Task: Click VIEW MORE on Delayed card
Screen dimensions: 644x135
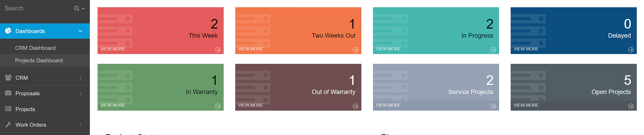Action: pos(526,49)
